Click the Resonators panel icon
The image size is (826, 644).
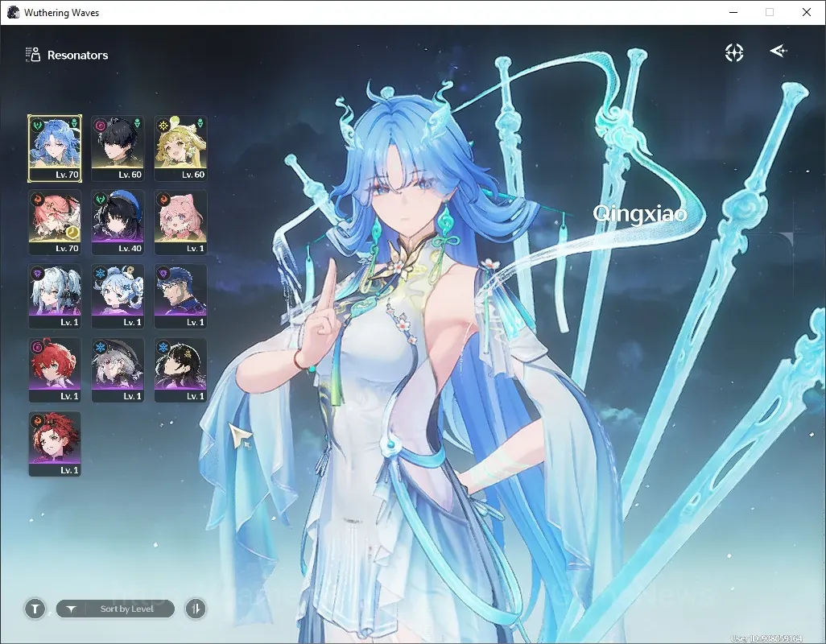point(33,54)
